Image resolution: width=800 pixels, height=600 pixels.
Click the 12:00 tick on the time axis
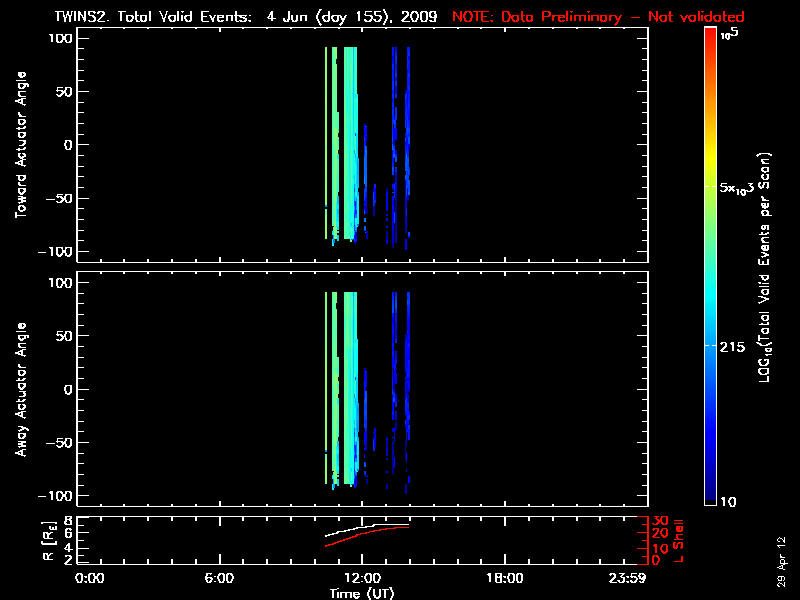pos(362,579)
